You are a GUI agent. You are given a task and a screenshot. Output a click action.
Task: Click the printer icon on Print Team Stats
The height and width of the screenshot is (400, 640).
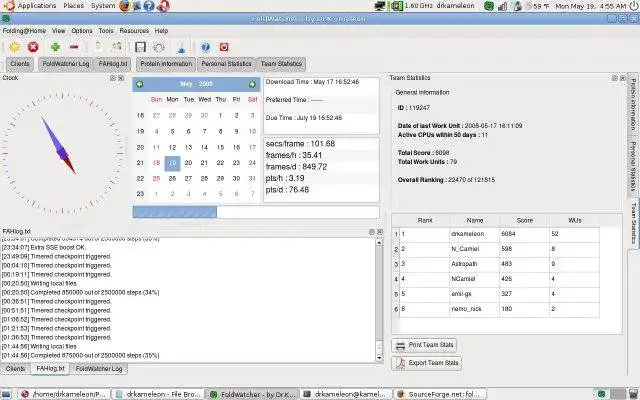[x=400, y=346]
